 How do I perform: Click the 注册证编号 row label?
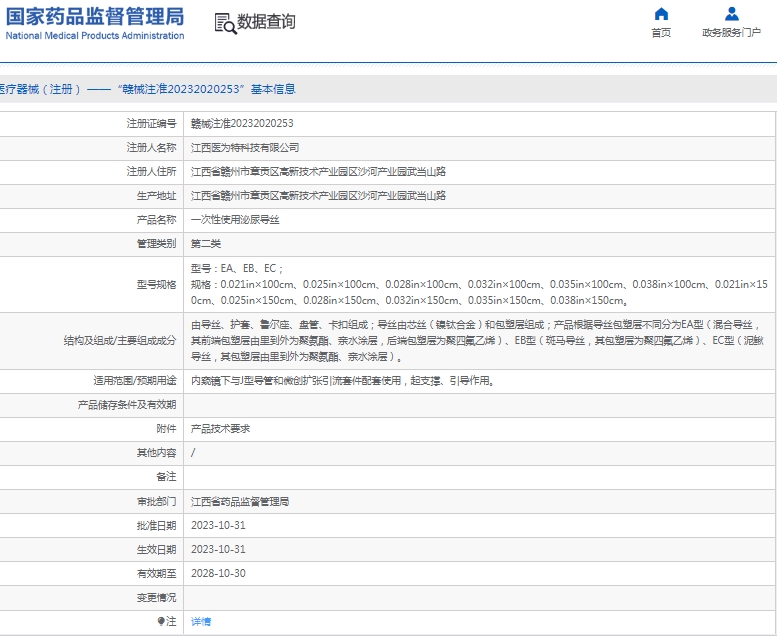[151, 123]
